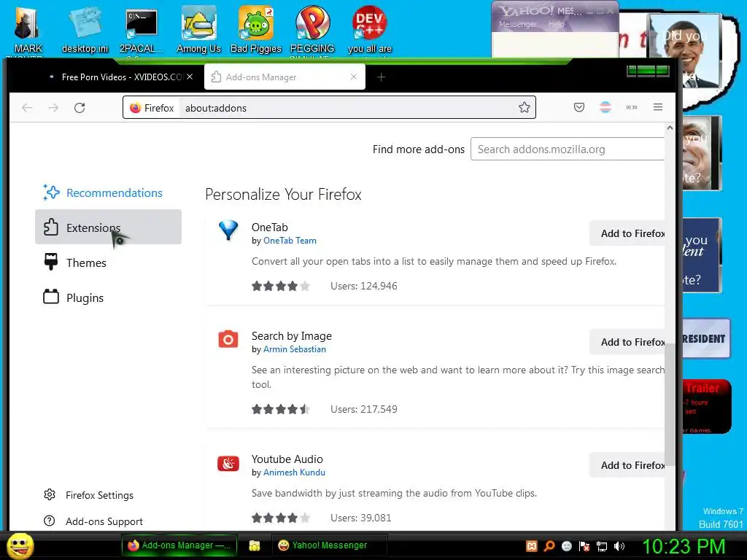Select the Bad Piggies desktop icon
The height and width of the screenshot is (560, 747).
pyautogui.click(x=256, y=29)
